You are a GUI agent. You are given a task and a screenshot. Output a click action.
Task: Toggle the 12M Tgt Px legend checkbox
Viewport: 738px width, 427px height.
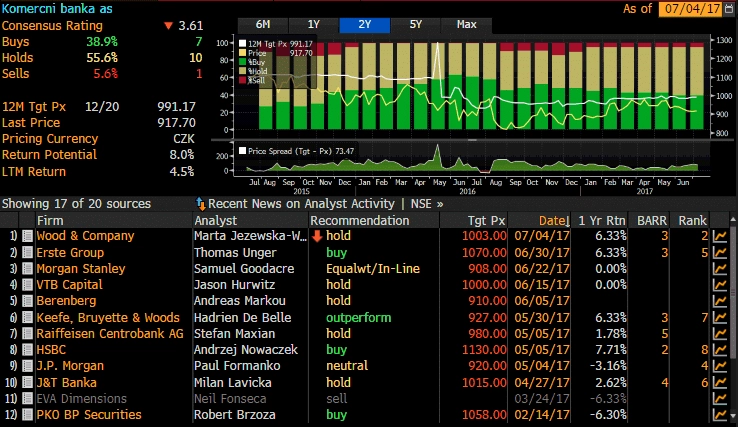[x=242, y=44]
